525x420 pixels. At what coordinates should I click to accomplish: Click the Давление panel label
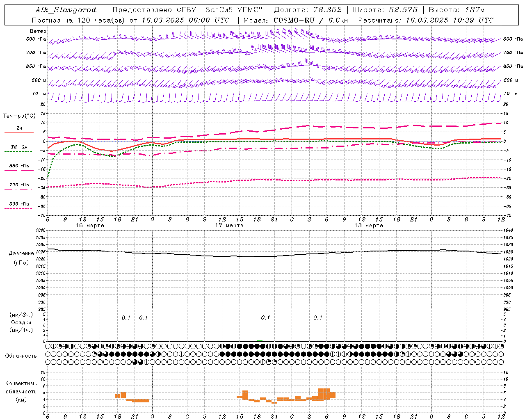click(21, 253)
